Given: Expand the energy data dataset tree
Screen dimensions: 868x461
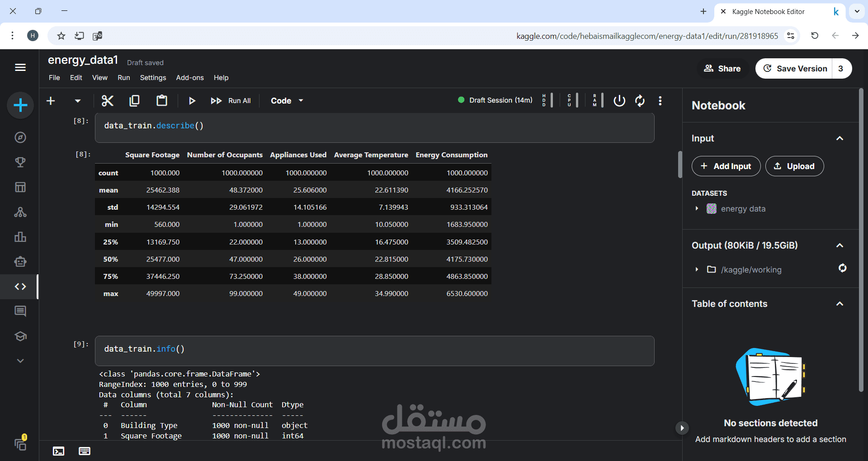Looking at the screenshot, I should pyautogui.click(x=697, y=208).
